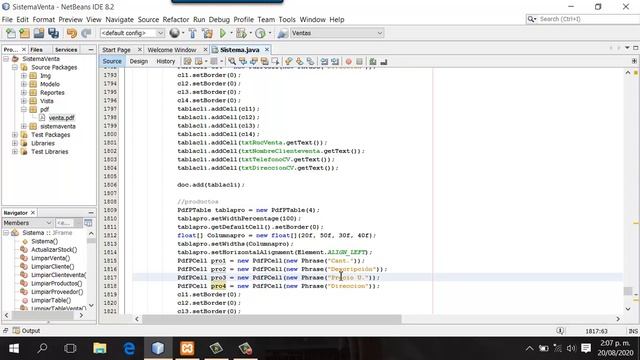Open taskbar search magnifier

click(x=42, y=348)
